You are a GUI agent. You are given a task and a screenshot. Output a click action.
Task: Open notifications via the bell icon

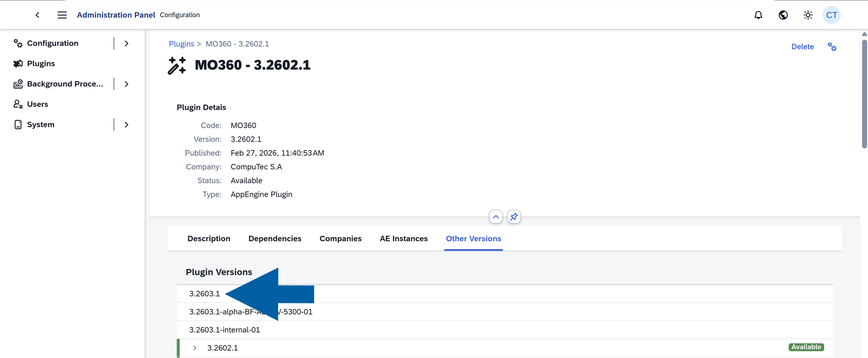pyautogui.click(x=758, y=15)
